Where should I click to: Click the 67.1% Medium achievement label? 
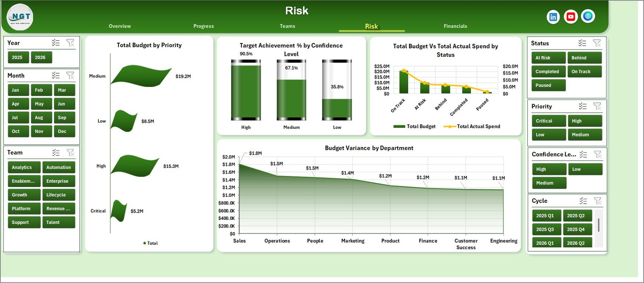click(x=291, y=68)
